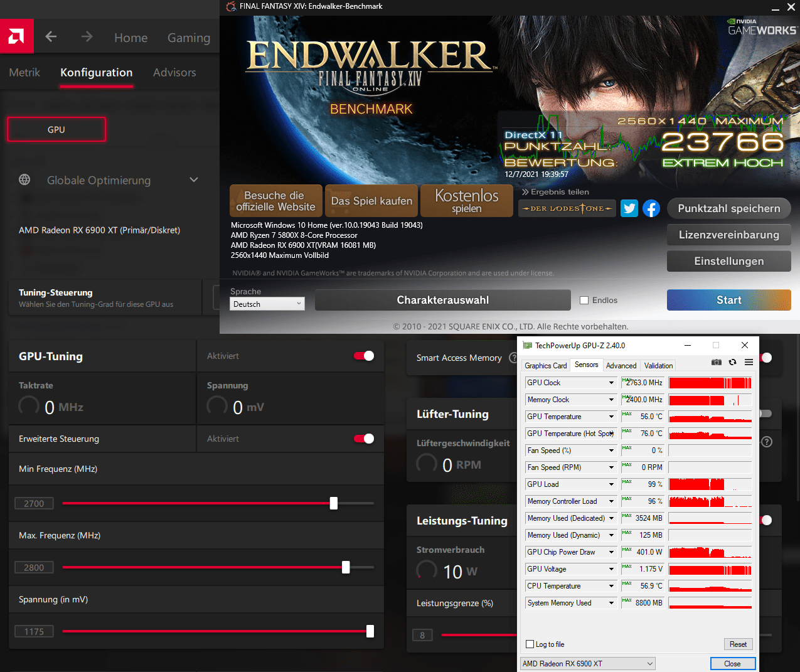Open the Fan Speed (RPM) dropdown

point(611,467)
